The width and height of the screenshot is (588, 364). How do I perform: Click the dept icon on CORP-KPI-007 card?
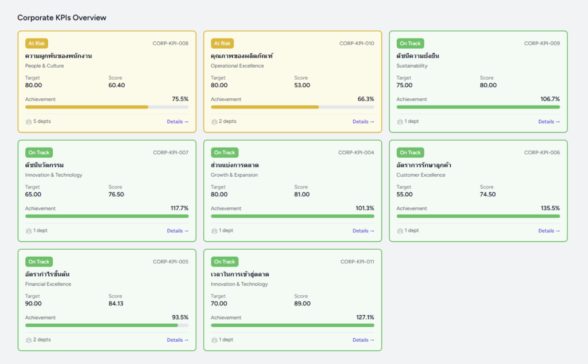click(29, 231)
